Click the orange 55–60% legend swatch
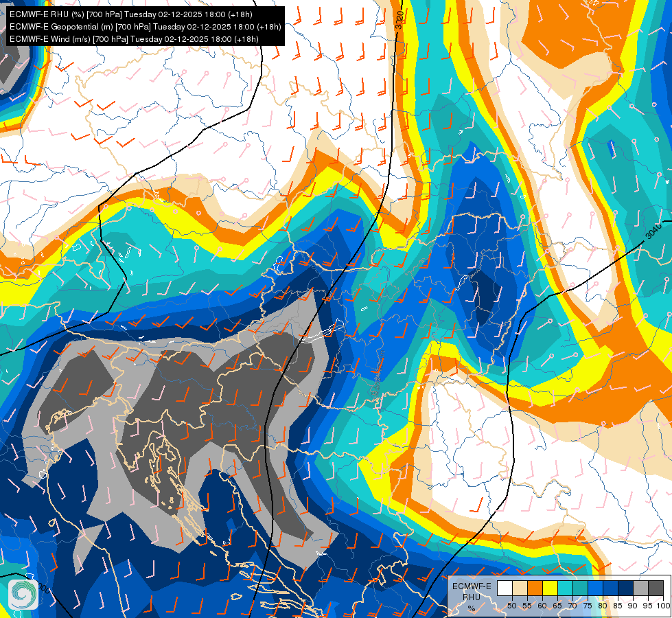The height and width of the screenshot is (618, 672). [x=535, y=588]
